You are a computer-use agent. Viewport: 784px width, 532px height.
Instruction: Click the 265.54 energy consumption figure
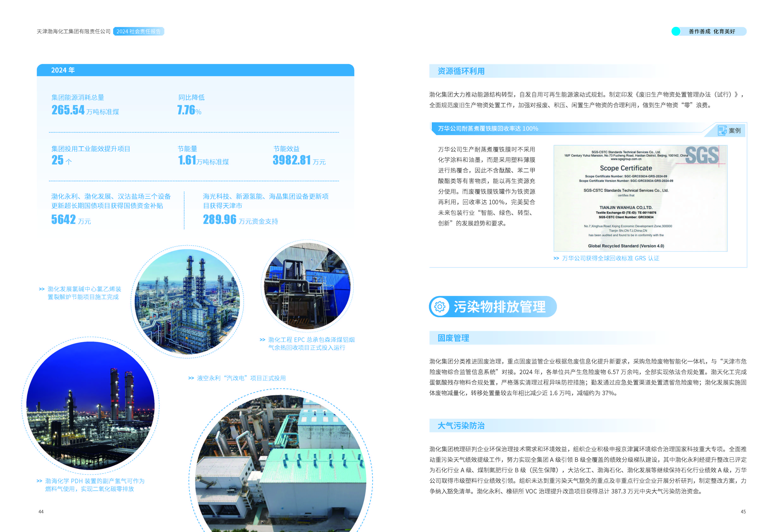[x=68, y=110]
